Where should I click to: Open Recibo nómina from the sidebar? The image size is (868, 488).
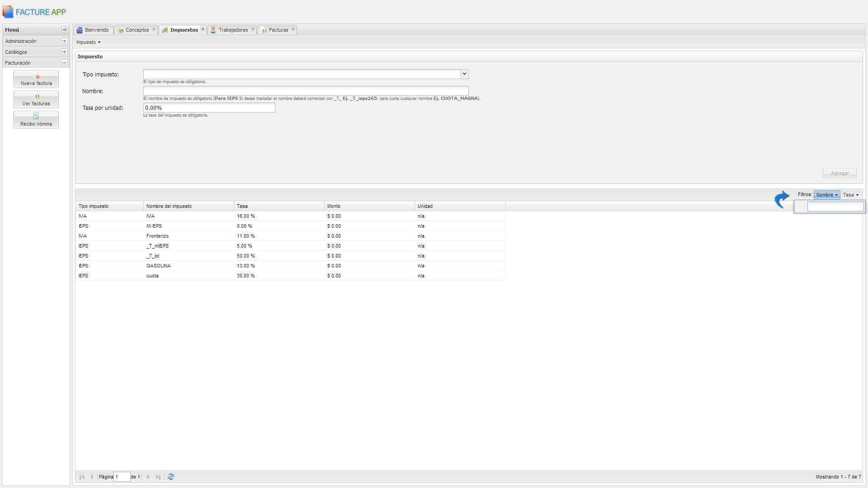point(36,120)
